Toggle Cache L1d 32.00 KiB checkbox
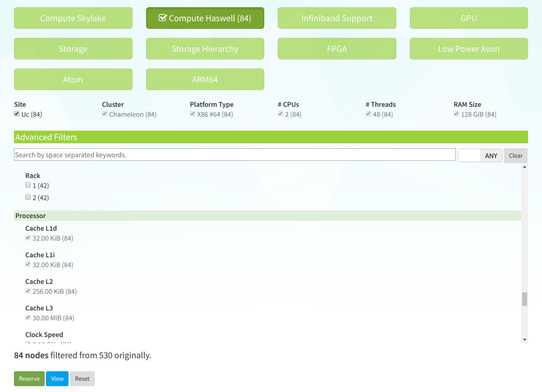 [x=28, y=238]
